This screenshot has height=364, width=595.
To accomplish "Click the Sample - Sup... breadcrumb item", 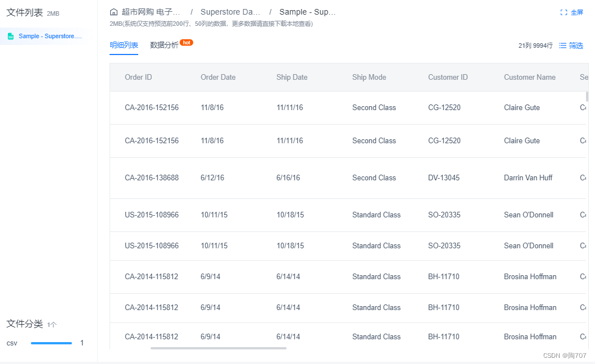I will (307, 12).
